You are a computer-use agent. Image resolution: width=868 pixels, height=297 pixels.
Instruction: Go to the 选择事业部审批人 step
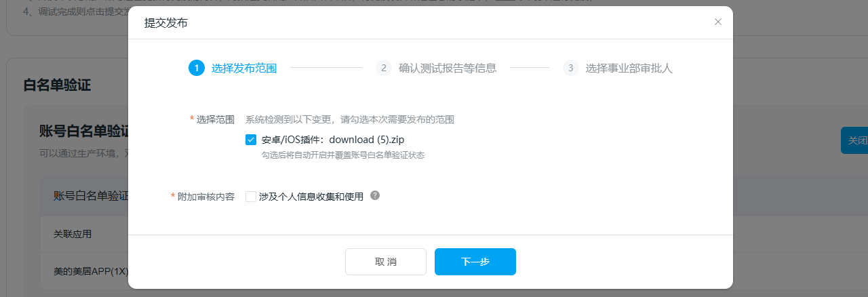coord(629,68)
